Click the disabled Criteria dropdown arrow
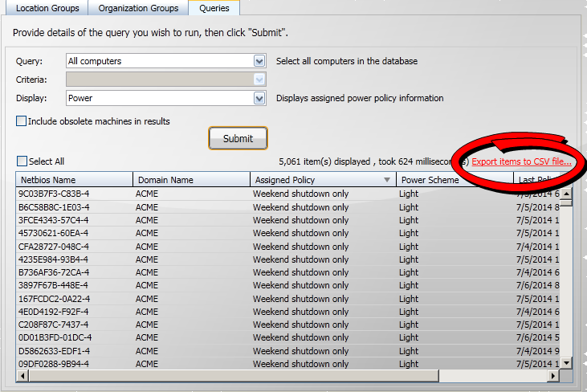This screenshot has height=392, width=587. click(x=259, y=80)
